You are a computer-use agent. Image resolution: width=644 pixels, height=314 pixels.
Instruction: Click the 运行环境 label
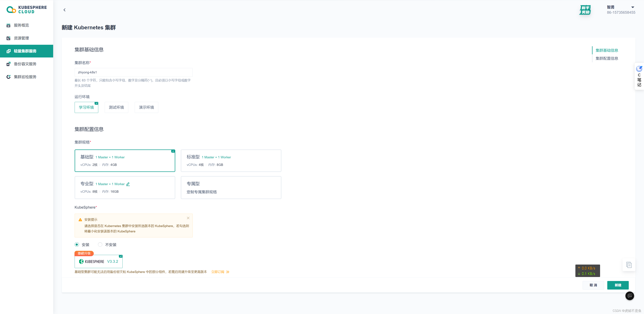tap(82, 97)
